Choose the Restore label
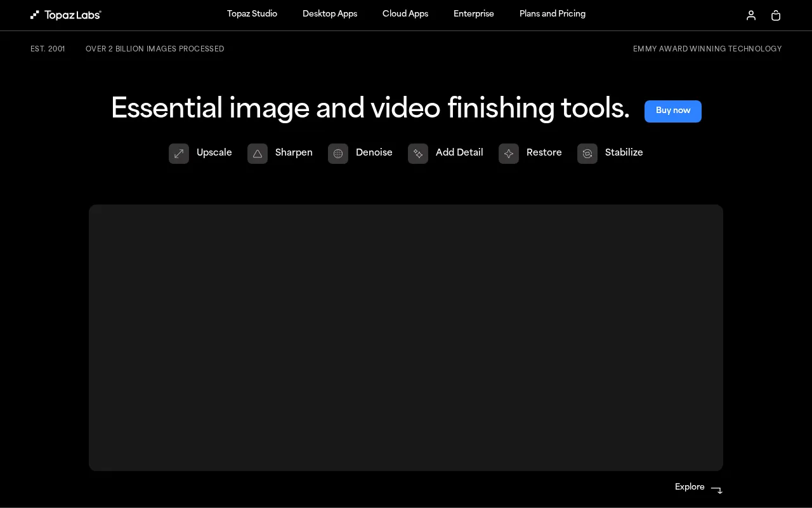 (x=544, y=153)
